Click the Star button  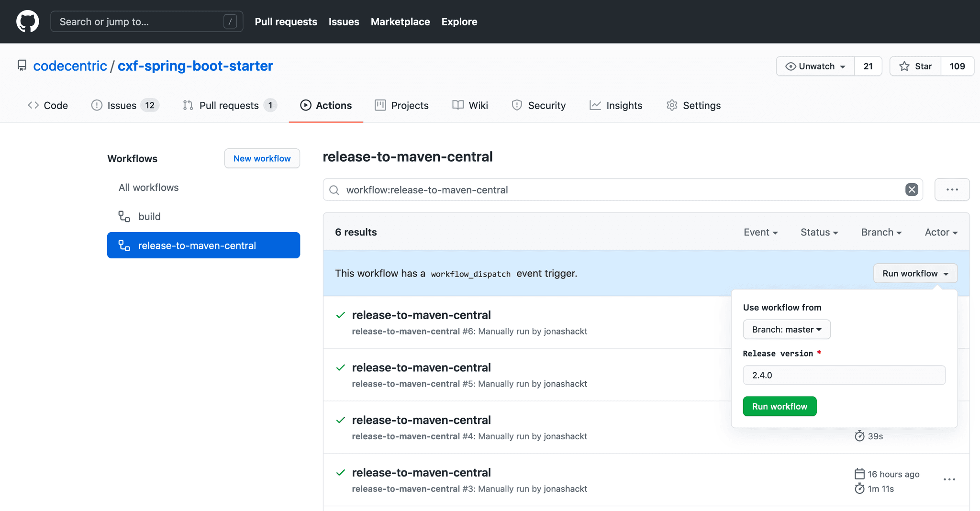click(x=915, y=66)
